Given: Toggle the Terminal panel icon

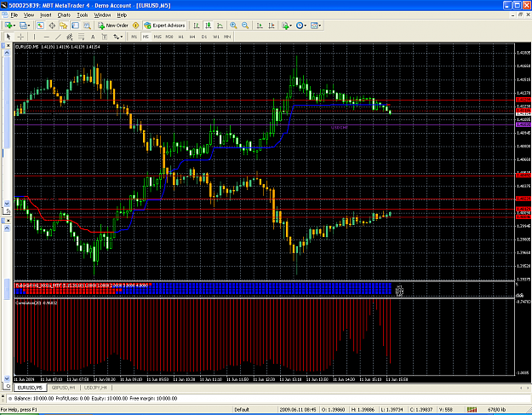Looking at the screenshot, I should pyautogui.click(x=75, y=26).
